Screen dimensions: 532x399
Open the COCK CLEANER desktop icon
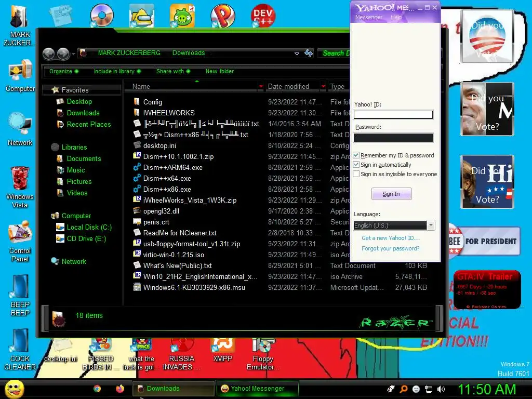pyautogui.click(x=20, y=350)
